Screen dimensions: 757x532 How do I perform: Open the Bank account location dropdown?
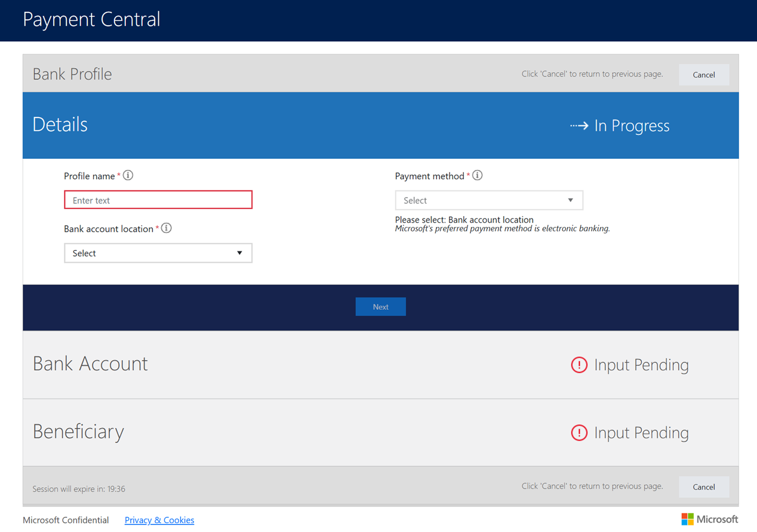point(158,253)
